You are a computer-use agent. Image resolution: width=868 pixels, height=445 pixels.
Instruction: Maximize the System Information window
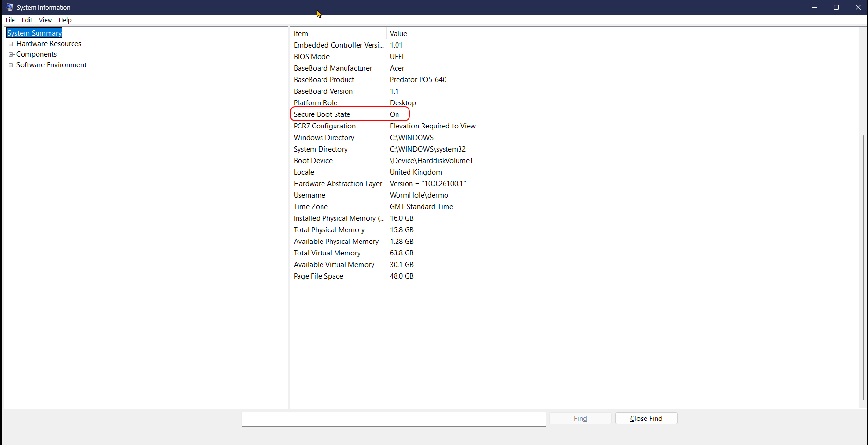click(x=836, y=7)
